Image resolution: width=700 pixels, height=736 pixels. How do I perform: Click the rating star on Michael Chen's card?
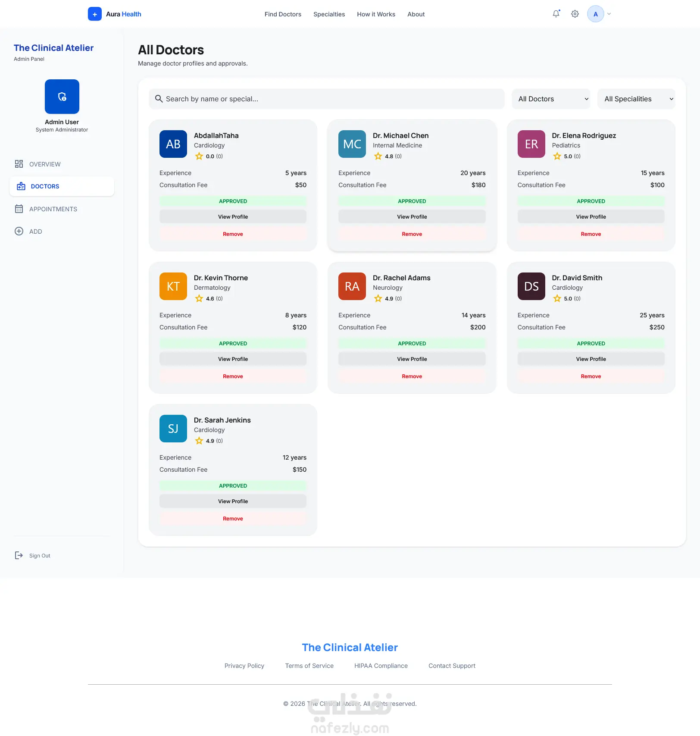(x=378, y=156)
